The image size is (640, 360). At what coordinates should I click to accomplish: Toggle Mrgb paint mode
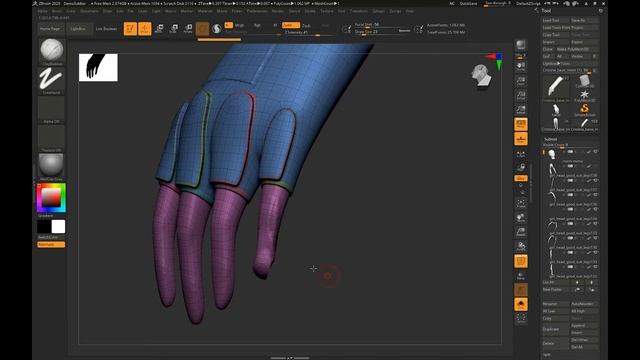pyautogui.click(x=240, y=25)
